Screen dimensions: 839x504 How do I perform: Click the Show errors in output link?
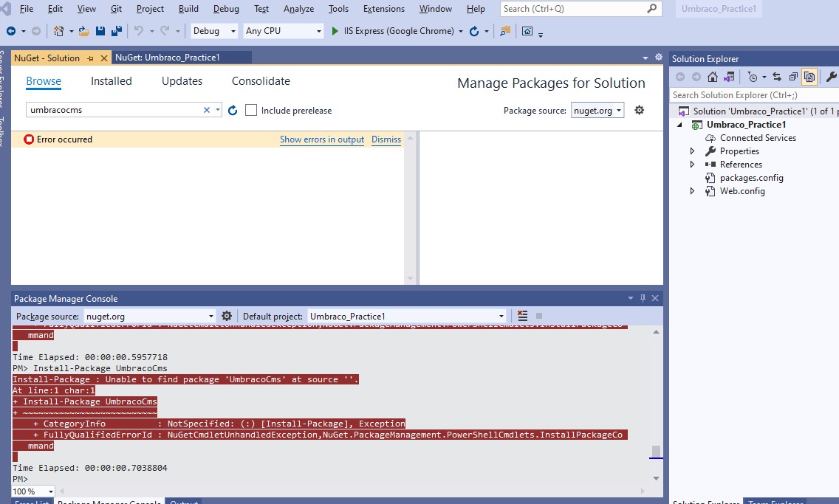pyautogui.click(x=321, y=139)
